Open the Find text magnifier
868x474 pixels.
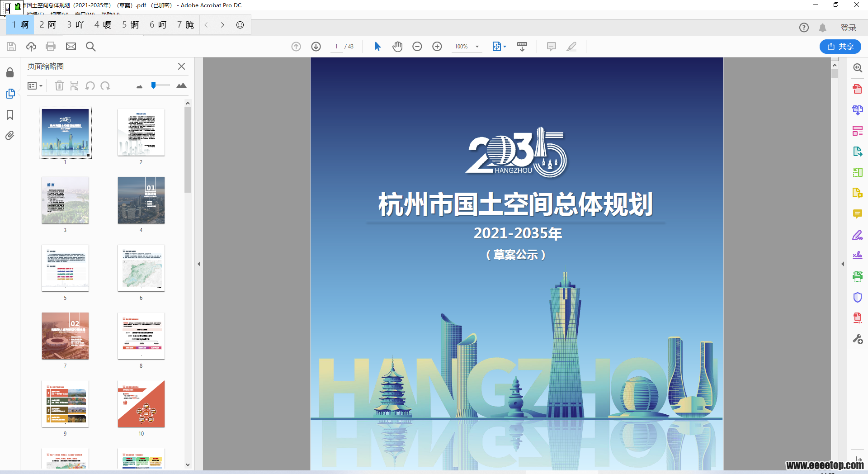[91, 47]
